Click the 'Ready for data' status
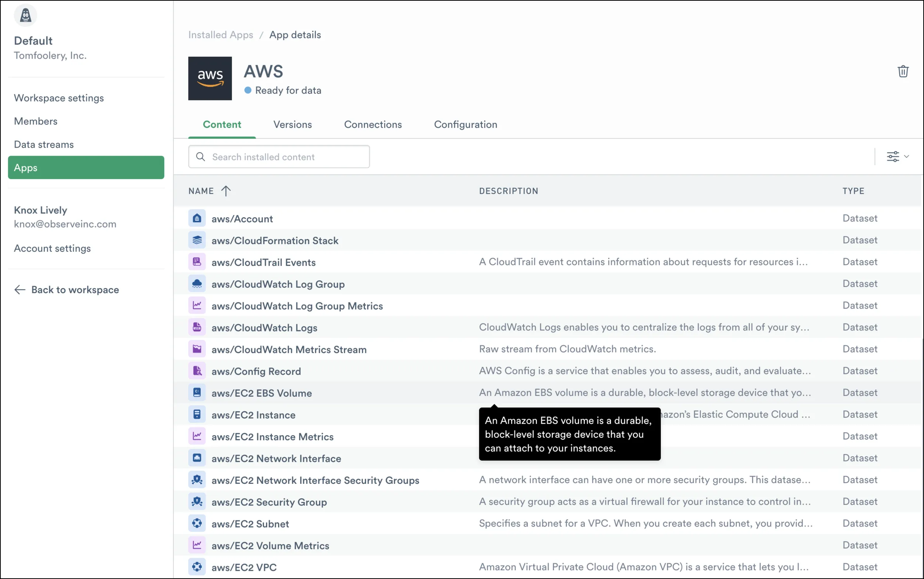Viewport: 924px width, 579px height. pyautogui.click(x=283, y=91)
